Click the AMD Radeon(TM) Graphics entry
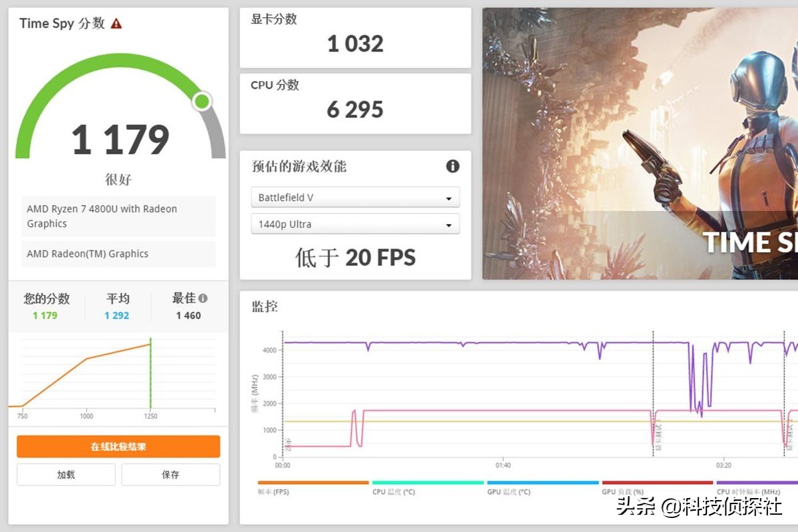This screenshot has height=532, width=798. pos(118,253)
